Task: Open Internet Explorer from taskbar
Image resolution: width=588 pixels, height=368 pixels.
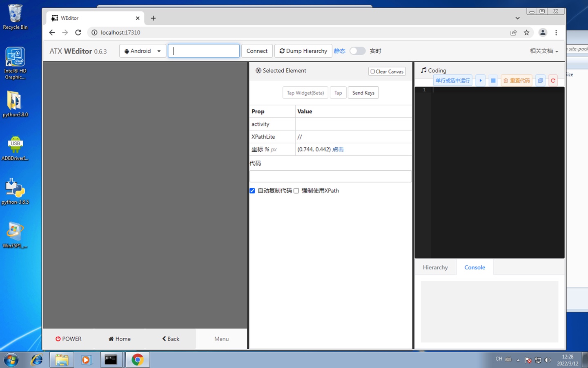Action: point(37,360)
